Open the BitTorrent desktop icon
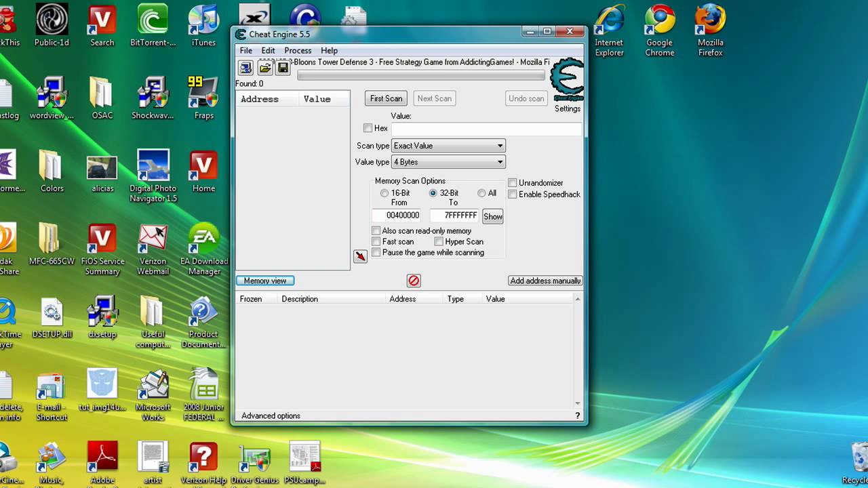Screen dimensions: 868x488 click(153, 26)
